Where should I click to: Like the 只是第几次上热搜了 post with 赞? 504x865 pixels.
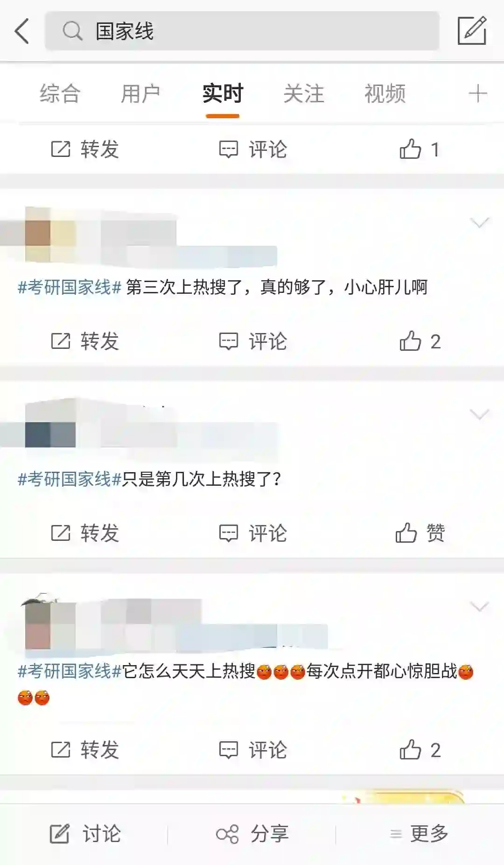point(420,532)
